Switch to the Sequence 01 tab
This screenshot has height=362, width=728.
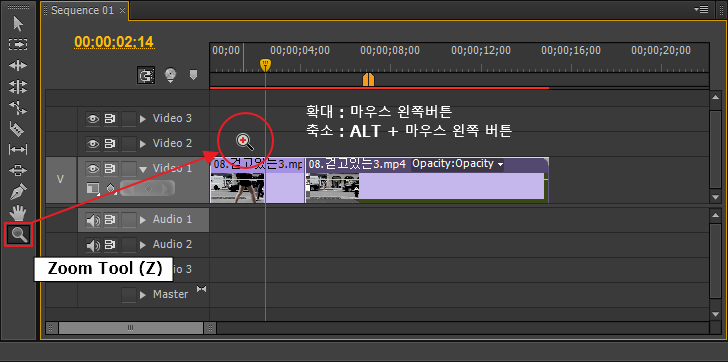pyautogui.click(x=82, y=10)
